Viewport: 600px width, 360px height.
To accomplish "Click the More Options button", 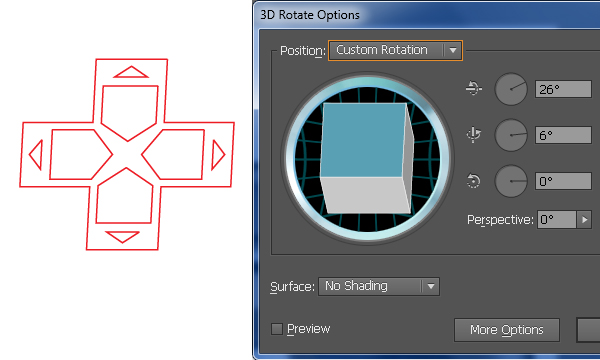I will [507, 330].
